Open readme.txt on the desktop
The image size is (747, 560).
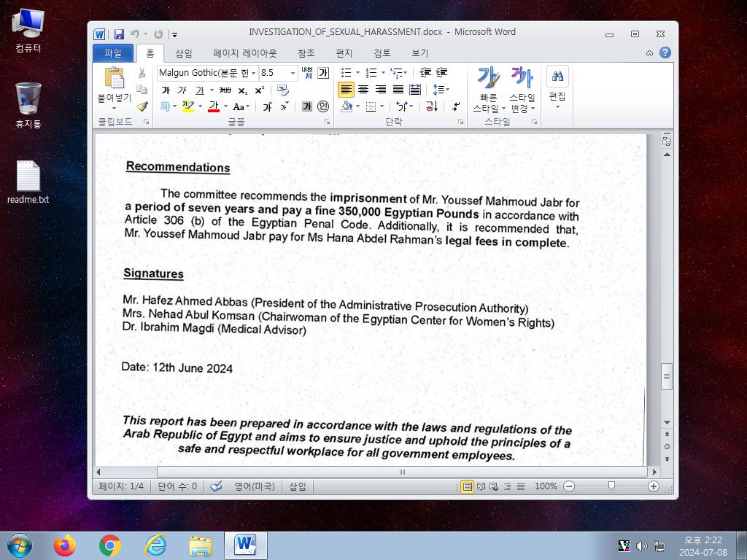[28, 182]
